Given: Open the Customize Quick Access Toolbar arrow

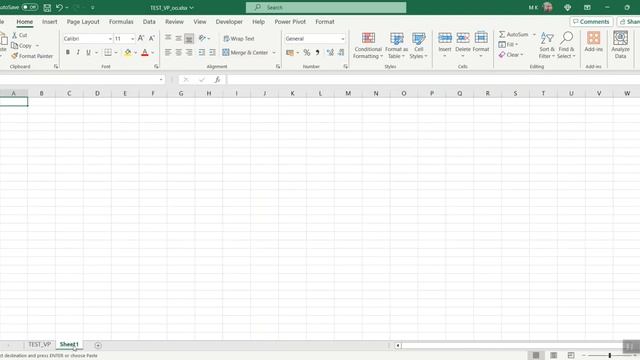Looking at the screenshot, I should pos(93,8).
